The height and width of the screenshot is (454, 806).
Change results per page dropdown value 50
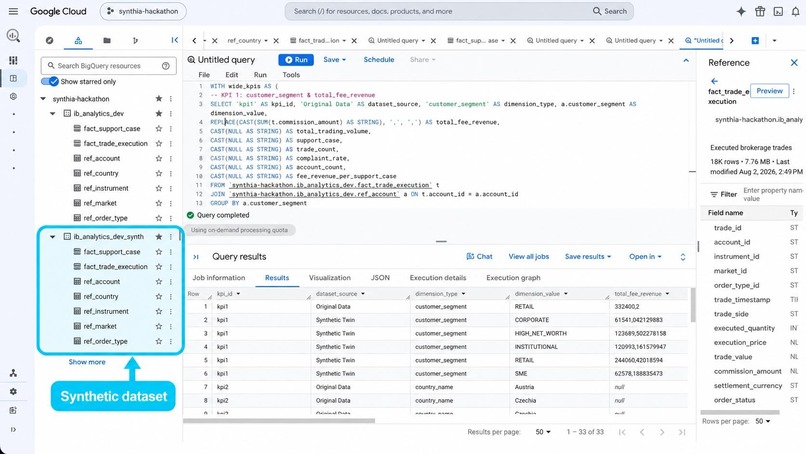[543, 432]
